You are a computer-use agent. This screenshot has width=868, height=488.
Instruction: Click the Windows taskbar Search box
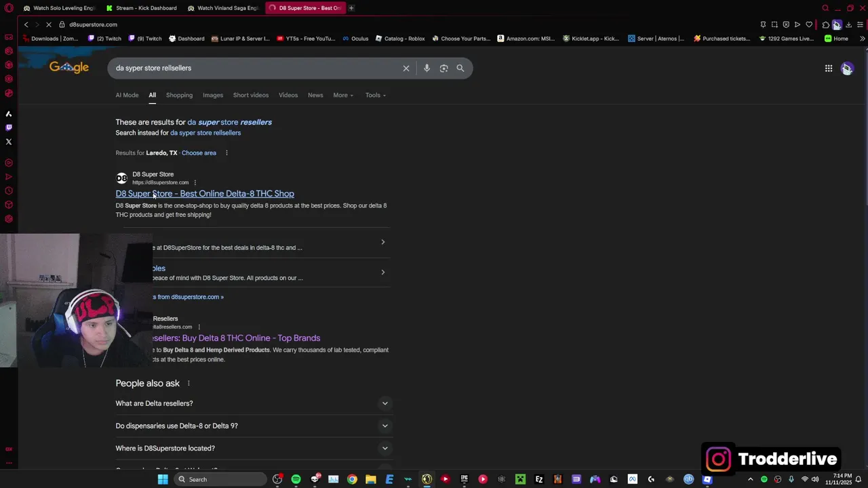point(219,479)
